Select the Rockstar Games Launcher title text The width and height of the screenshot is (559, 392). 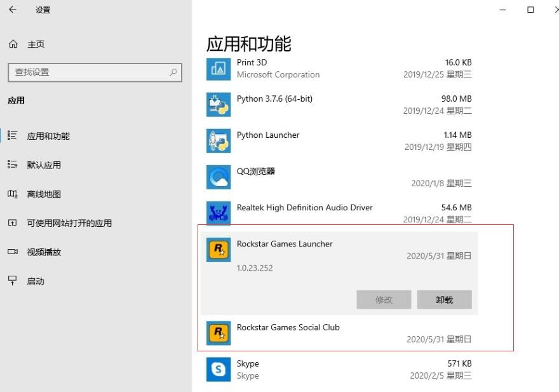coord(285,244)
